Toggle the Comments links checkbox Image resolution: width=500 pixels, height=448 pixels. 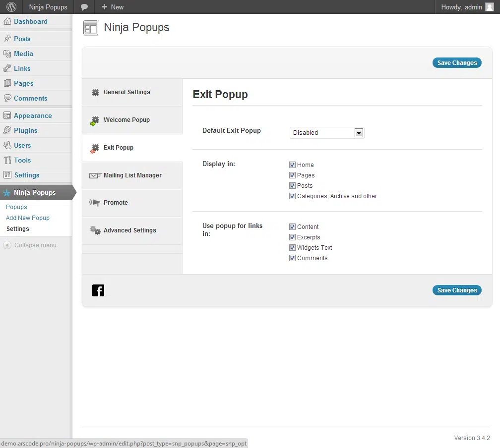point(293,258)
